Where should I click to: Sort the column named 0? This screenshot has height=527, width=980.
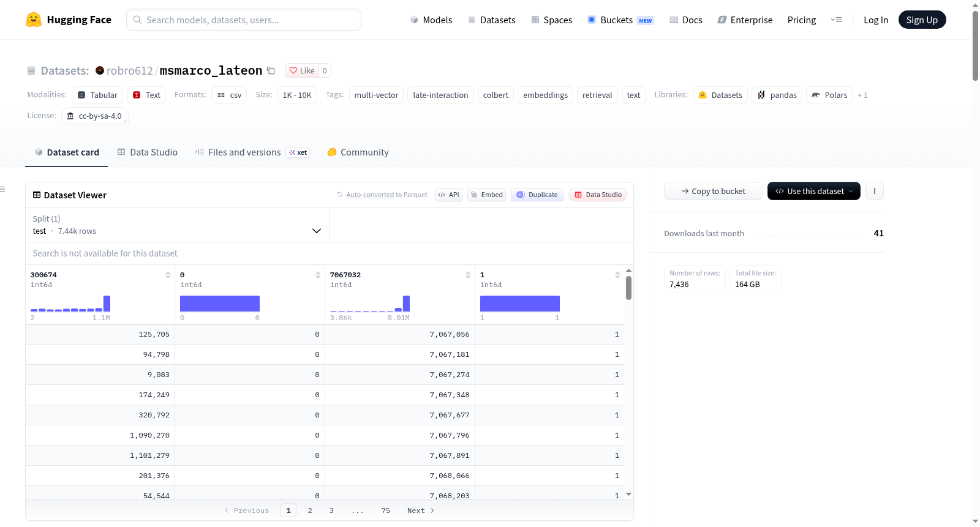click(318, 275)
